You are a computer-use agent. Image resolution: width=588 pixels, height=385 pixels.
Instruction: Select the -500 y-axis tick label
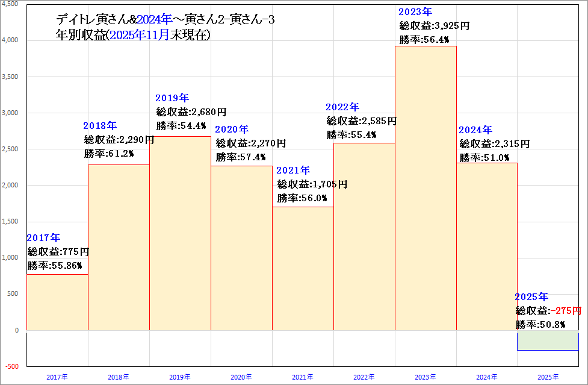11,366
